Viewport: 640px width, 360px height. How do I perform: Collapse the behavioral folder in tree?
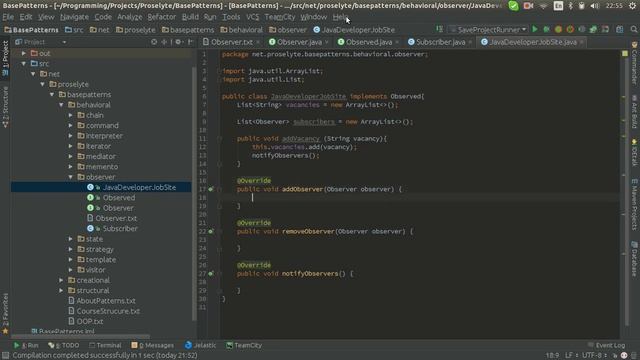pos(61,105)
